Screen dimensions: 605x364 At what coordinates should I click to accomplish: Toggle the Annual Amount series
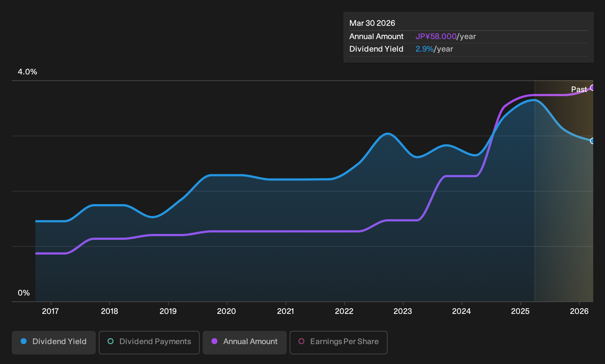[x=244, y=342]
